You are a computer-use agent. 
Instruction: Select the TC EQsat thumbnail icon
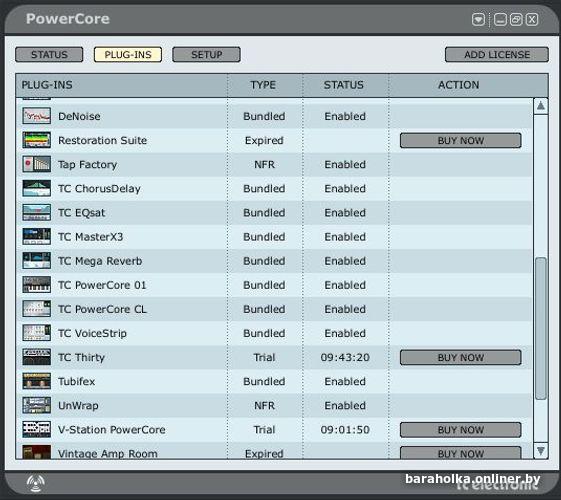[x=36, y=212]
